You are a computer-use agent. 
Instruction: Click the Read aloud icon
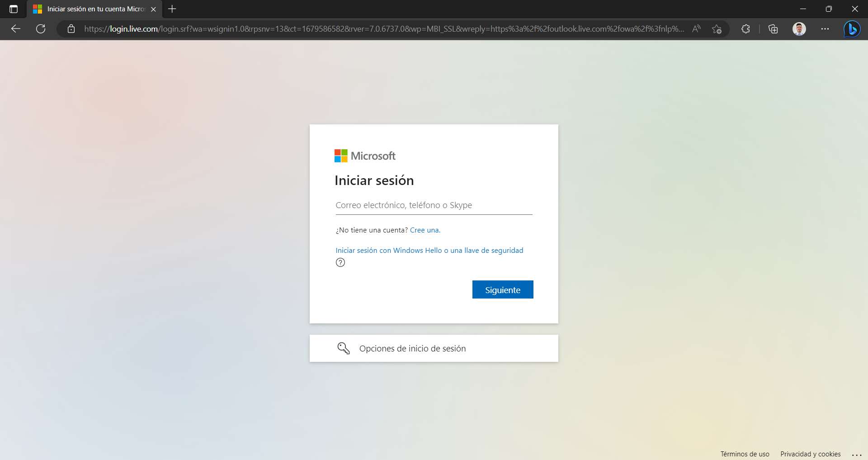[x=696, y=29]
